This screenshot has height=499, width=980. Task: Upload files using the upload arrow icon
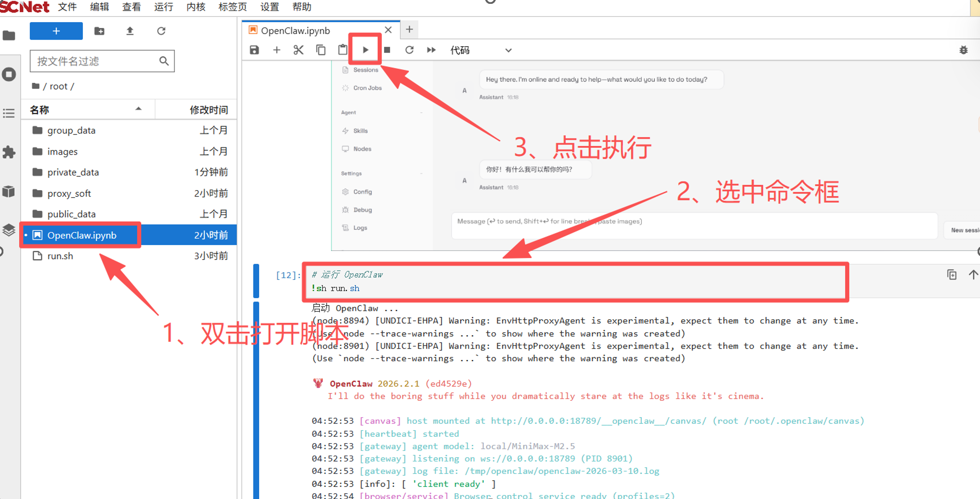pos(130,31)
